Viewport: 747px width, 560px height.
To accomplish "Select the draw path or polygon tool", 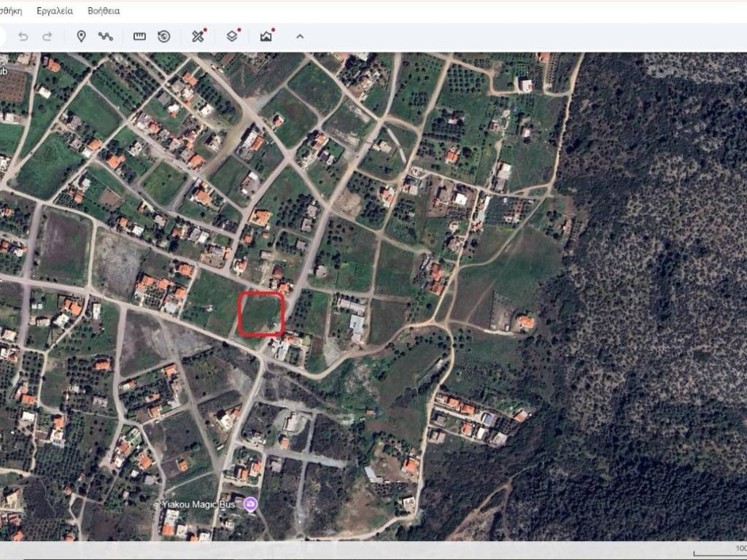I will (106, 36).
